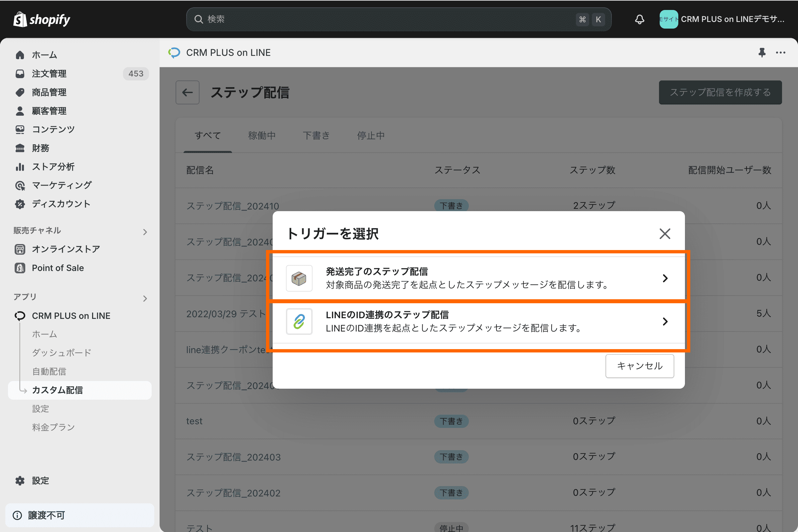This screenshot has width=798, height=532.
Task: Open オンラインストア channel
Action: point(66,249)
